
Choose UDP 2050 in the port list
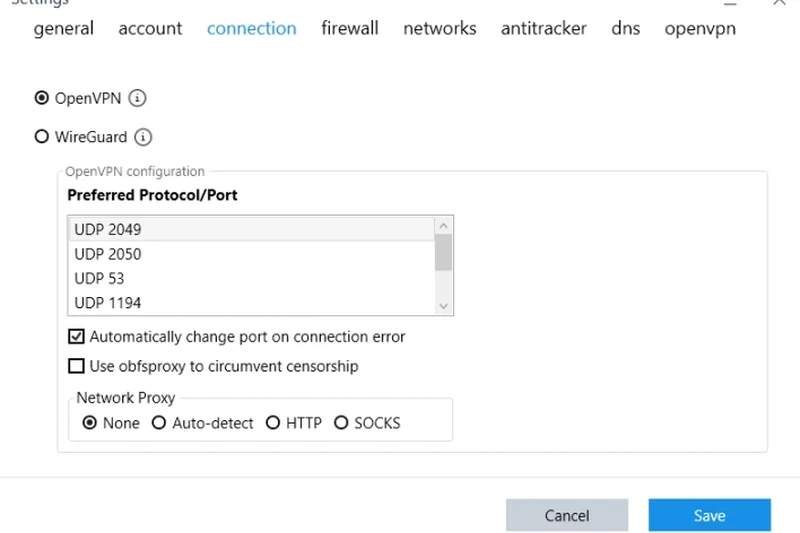click(x=108, y=254)
